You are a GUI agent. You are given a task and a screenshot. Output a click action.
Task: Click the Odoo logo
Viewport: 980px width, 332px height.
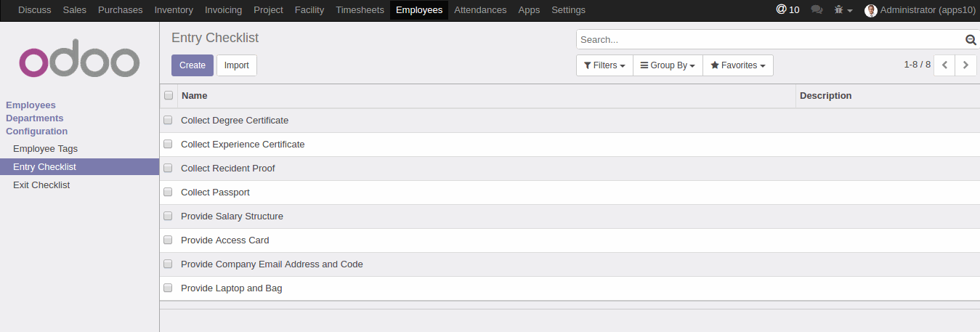tap(79, 62)
